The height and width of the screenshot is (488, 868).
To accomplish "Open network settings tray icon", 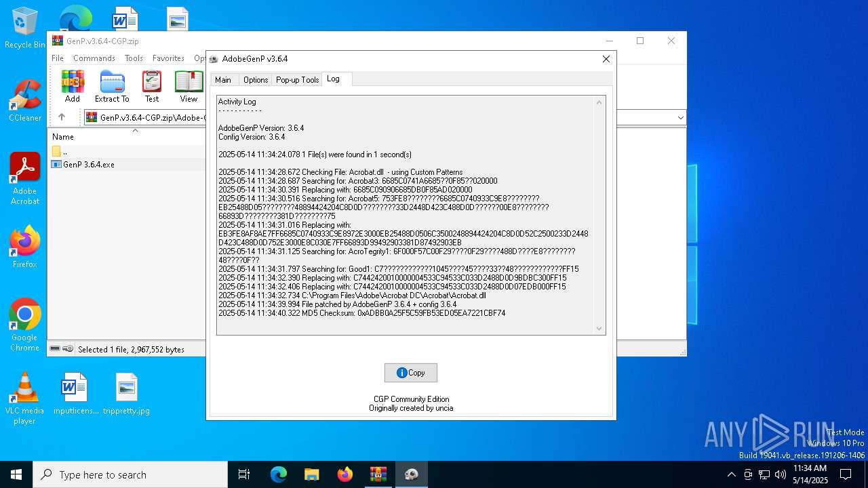I will point(764,474).
